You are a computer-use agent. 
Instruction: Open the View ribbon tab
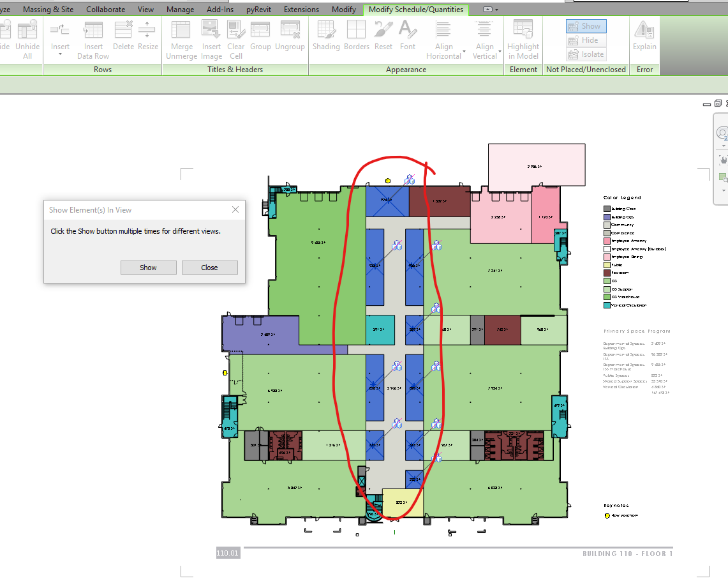point(145,10)
